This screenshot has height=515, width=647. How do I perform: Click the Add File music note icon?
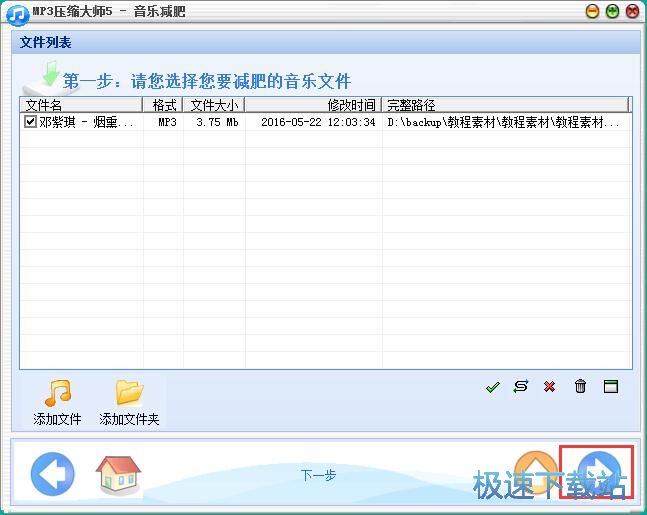(58, 393)
